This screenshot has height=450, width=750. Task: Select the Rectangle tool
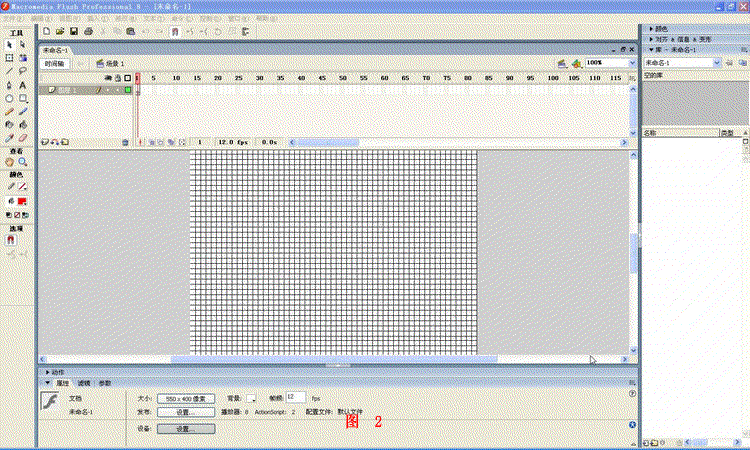[x=22, y=99]
